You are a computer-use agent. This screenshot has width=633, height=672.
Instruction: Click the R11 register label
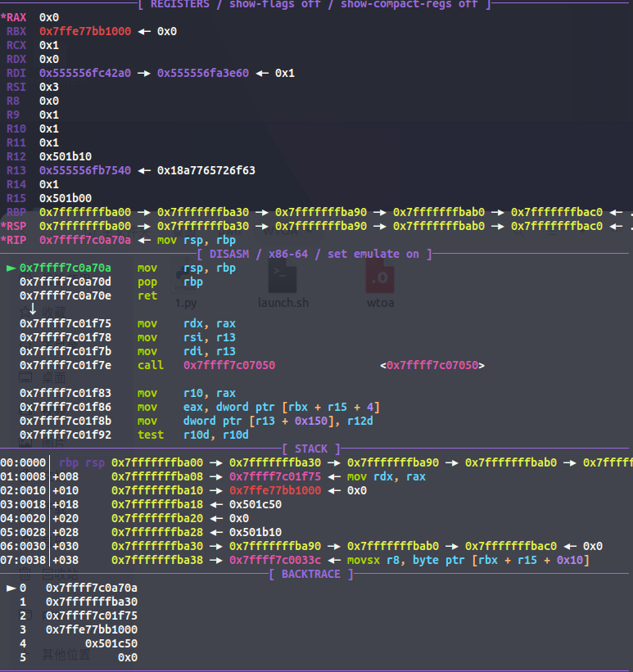point(16,142)
